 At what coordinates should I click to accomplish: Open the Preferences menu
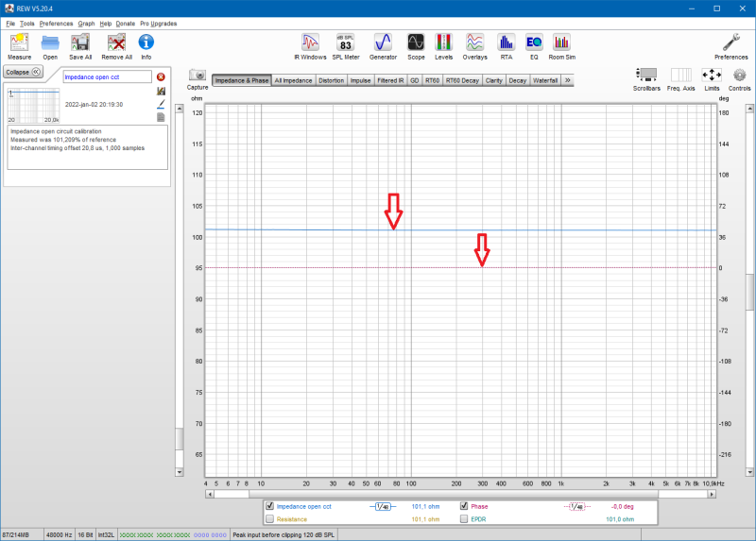point(56,24)
